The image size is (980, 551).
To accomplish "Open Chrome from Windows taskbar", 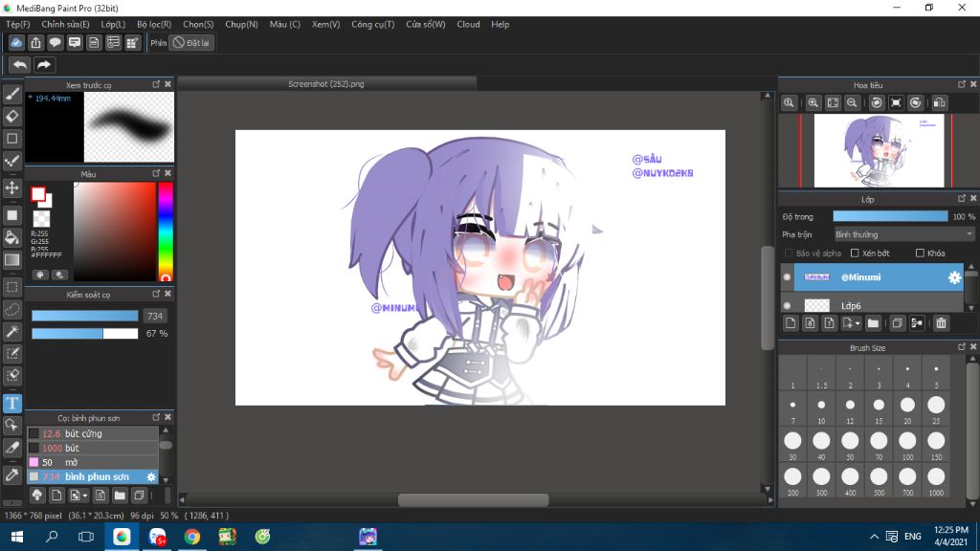I will click(191, 537).
